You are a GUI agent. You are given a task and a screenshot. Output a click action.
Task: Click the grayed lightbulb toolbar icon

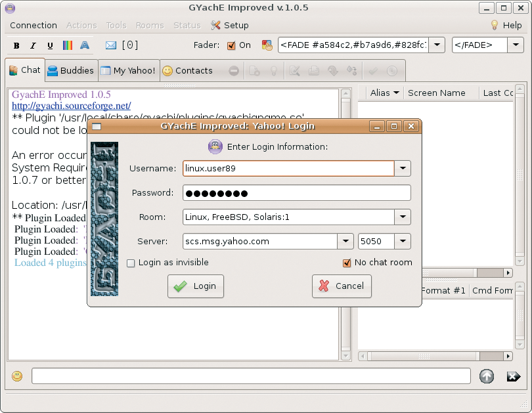point(273,71)
